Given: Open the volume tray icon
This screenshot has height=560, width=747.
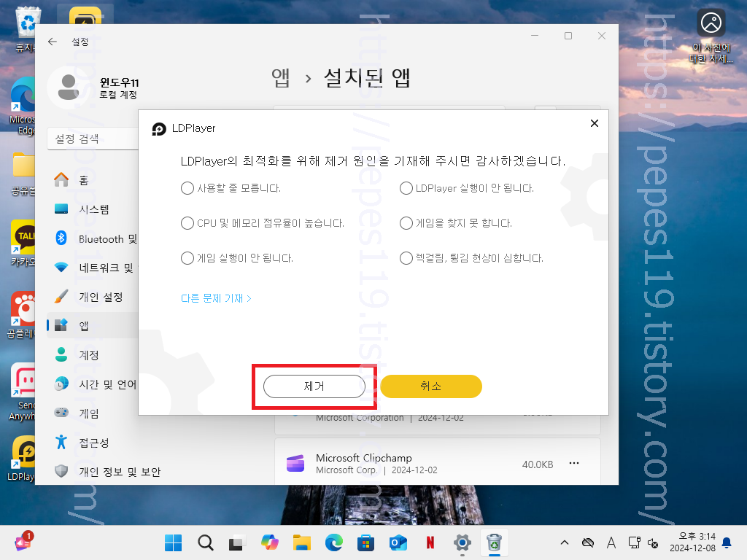Looking at the screenshot, I should pyautogui.click(x=653, y=542).
